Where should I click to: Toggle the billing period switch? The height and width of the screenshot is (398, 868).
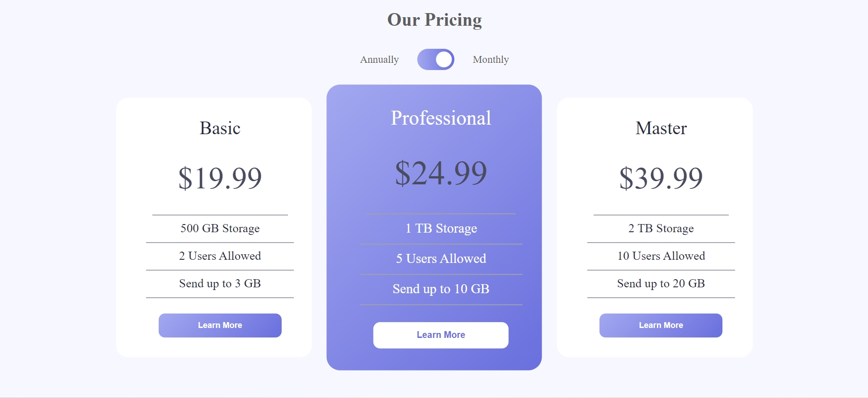(435, 59)
